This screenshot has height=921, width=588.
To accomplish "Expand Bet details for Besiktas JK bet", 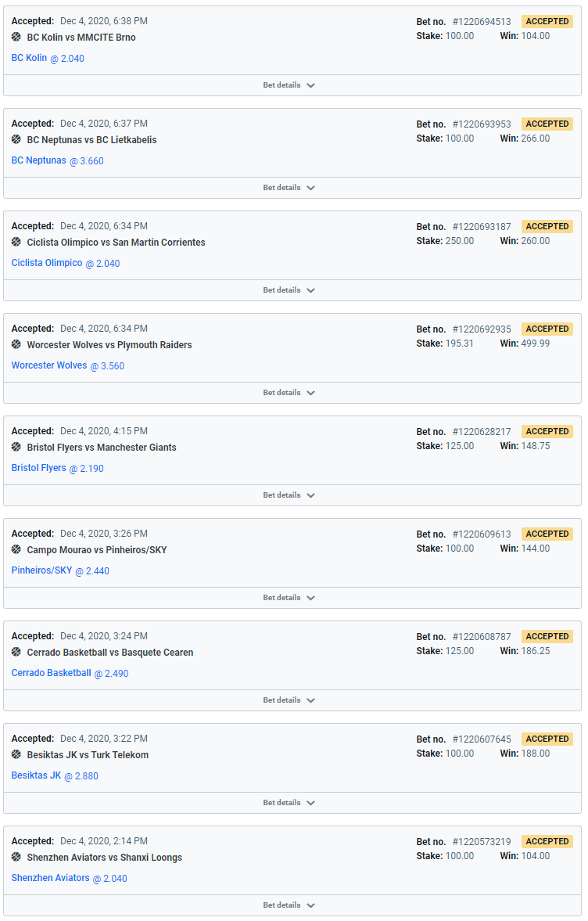I will coord(289,802).
